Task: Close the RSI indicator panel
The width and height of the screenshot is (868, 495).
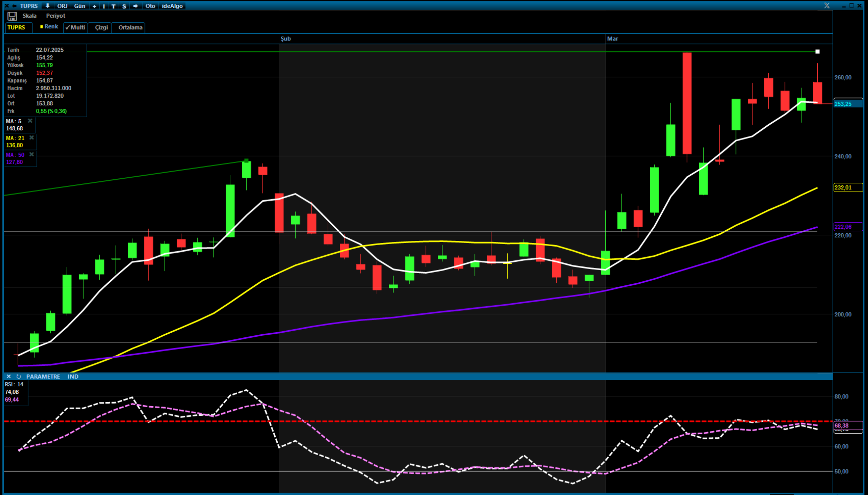Action: (9, 376)
